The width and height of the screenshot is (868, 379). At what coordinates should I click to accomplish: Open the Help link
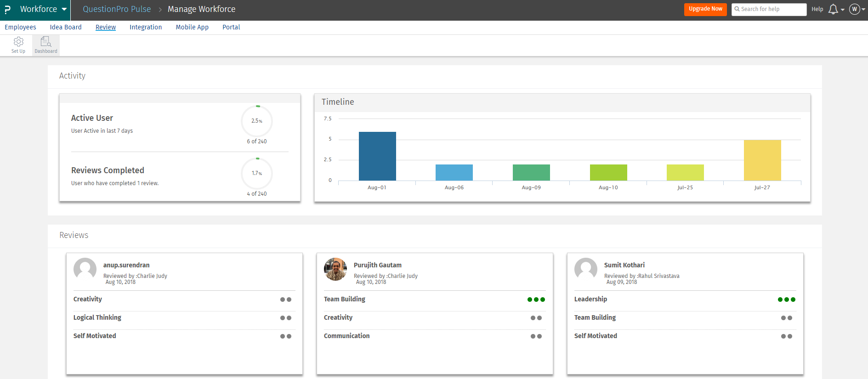pyautogui.click(x=817, y=9)
